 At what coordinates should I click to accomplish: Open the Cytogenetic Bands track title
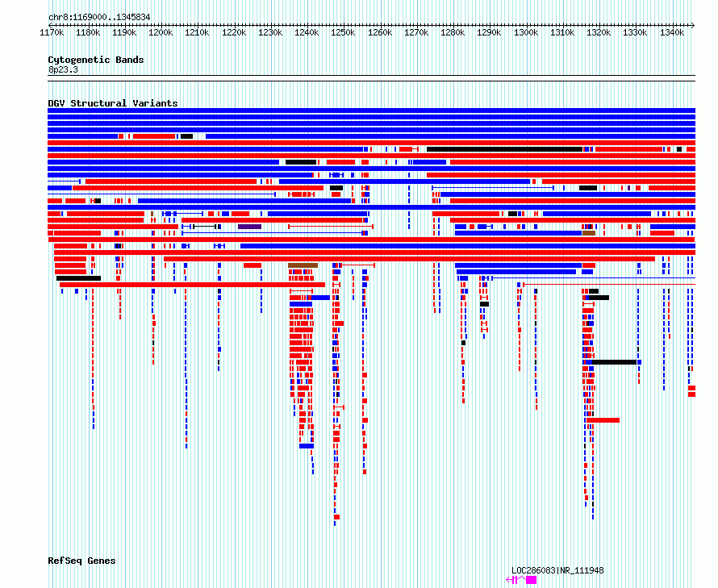click(x=96, y=60)
